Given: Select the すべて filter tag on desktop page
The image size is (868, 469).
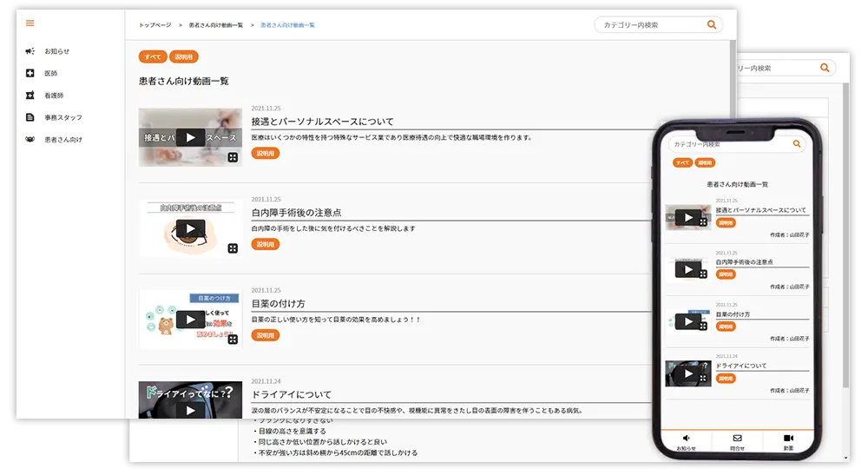Looking at the screenshot, I should coord(152,57).
